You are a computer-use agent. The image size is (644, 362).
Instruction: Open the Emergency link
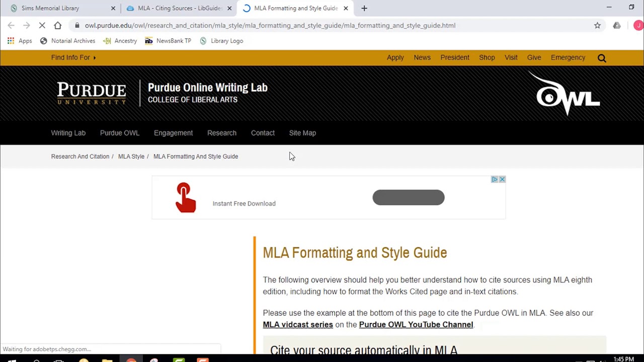tap(568, 57)
